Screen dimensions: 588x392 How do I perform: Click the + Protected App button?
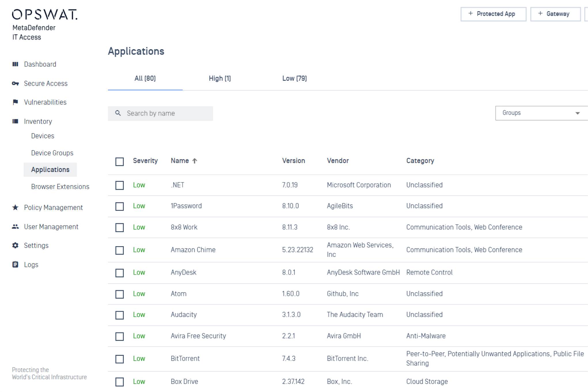(x=493, y=14)
